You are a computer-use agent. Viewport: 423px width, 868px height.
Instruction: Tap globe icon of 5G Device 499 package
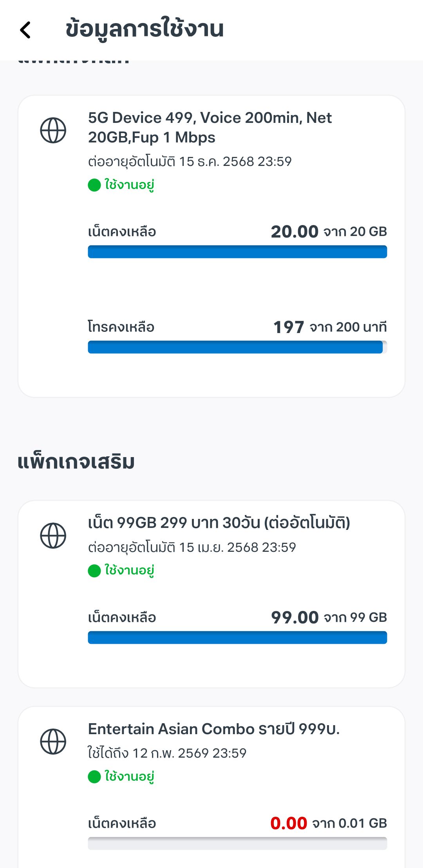click(53, 130)
